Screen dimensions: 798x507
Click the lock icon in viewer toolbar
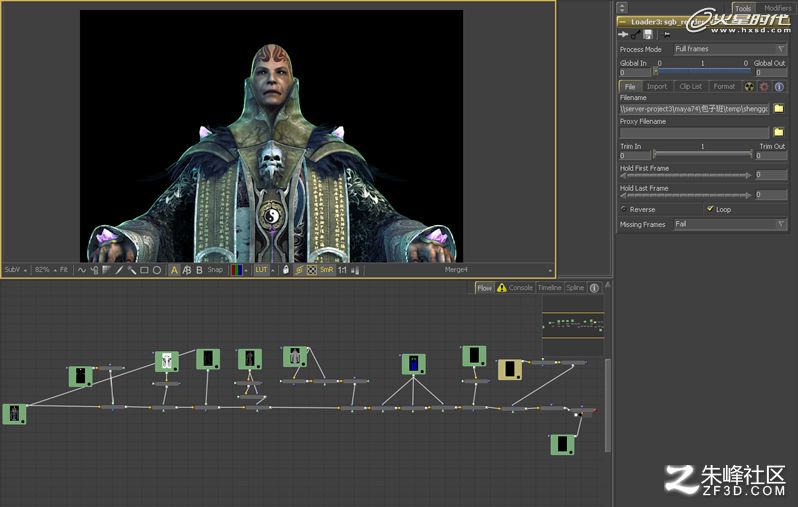pos(286,270)
